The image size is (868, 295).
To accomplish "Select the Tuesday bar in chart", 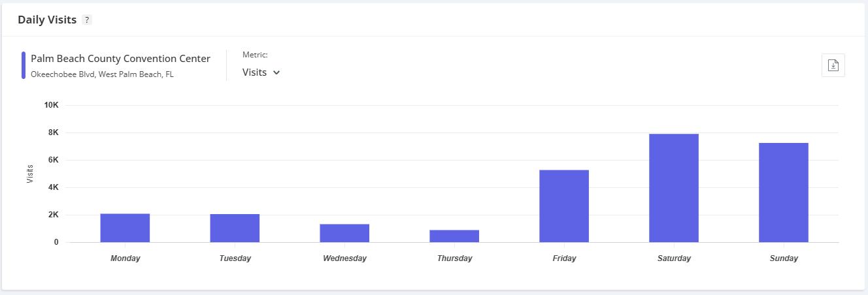I will [x=235, y=228].
